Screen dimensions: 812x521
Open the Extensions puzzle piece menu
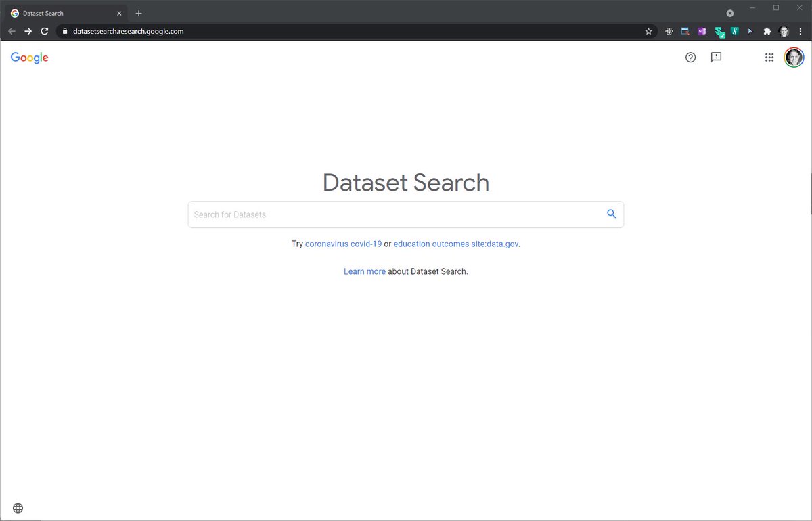point(767,31)
